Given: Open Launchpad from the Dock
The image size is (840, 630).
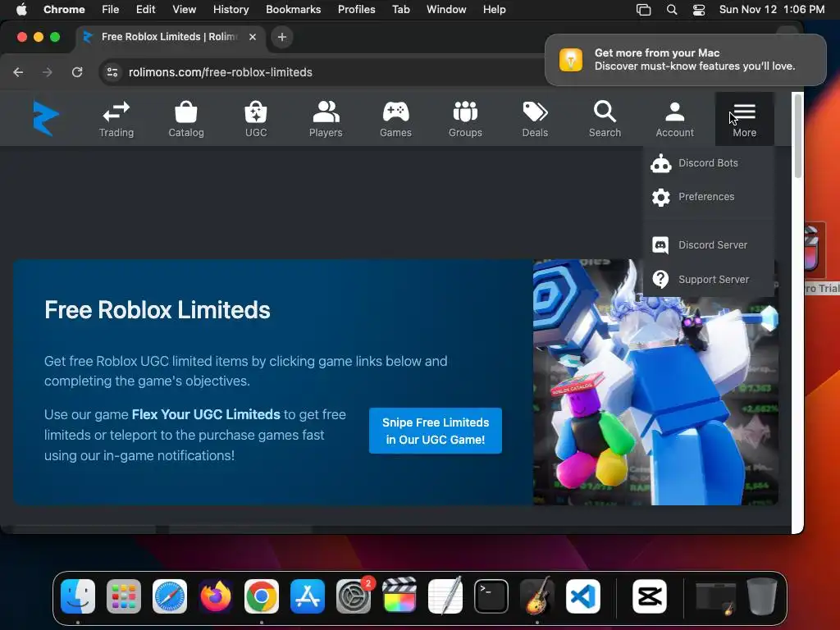Looking at the screenshot, I should point(124,596).
